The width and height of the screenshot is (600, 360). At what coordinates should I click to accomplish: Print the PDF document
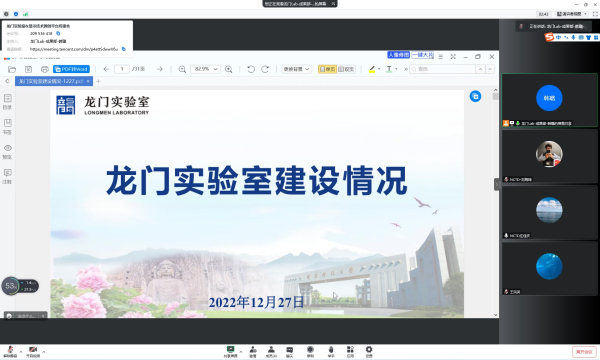tap(45, 69)
